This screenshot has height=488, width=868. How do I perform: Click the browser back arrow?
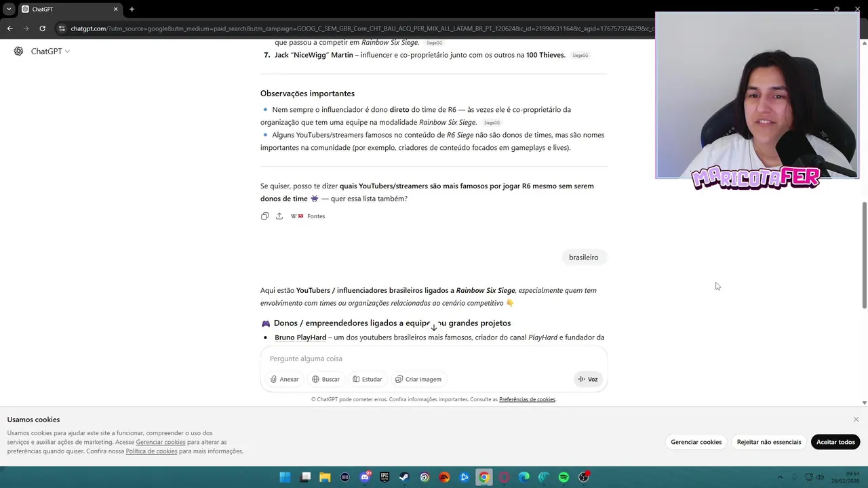coord(9,28)
